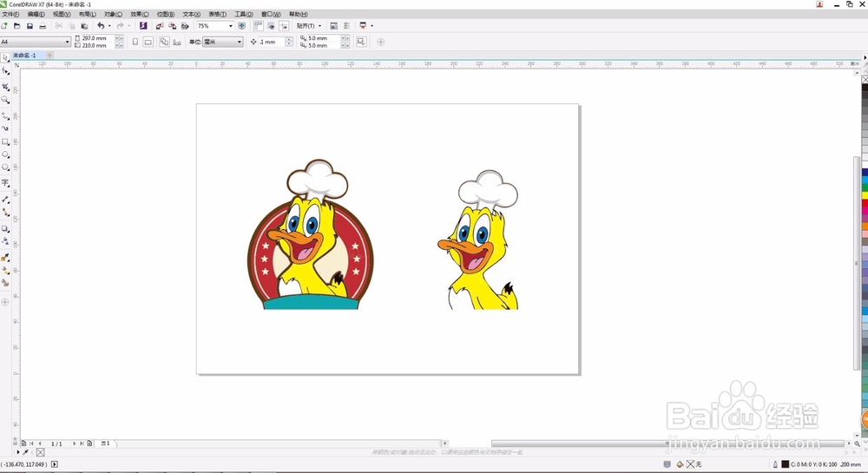Toggle full-screen preview icon
This screenshot has height=473, width=868.
pyautogui.click(x=242, y=25)
